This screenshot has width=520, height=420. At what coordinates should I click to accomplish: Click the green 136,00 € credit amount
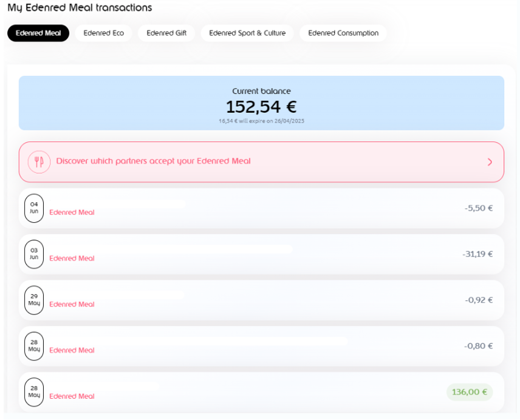pyautogui.click(x=470, y=392)
